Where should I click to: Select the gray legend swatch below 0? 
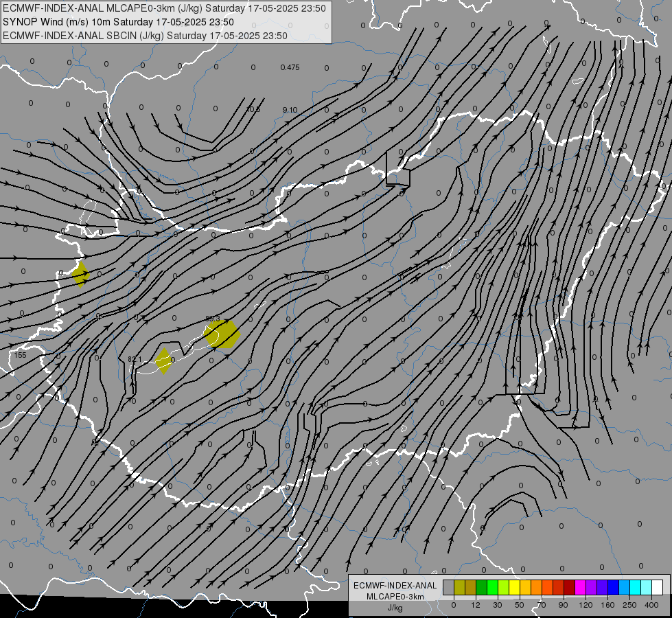(x=448, y=588)
